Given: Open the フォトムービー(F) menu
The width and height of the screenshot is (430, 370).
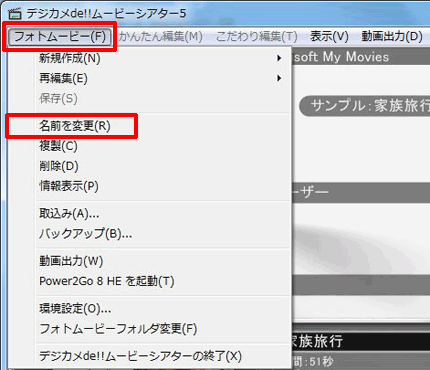Looking at the screenshot, I should click(x=60, y=36).
